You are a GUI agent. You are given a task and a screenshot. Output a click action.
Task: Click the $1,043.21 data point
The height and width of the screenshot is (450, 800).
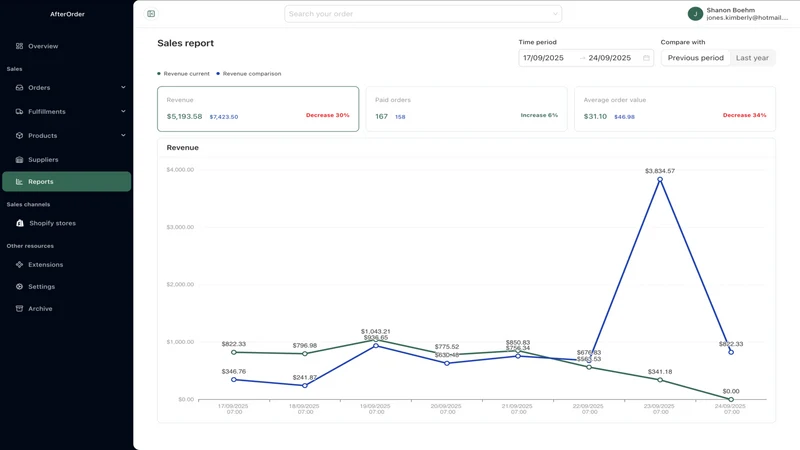click(x=376, y=340)
